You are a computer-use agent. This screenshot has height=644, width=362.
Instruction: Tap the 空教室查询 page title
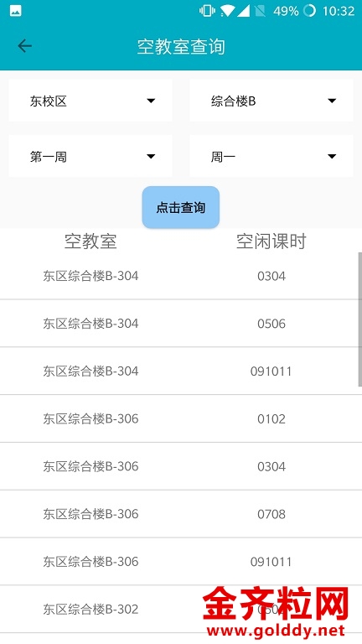click(181, 46)
